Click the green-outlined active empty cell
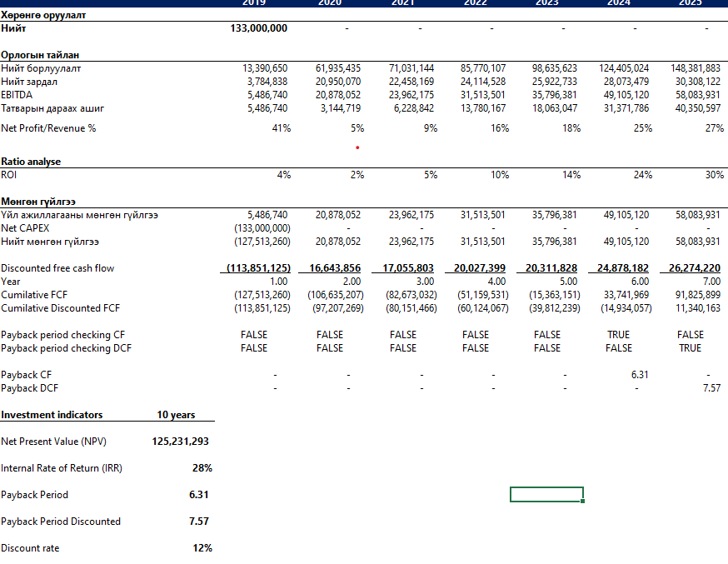 coord(546,495)
